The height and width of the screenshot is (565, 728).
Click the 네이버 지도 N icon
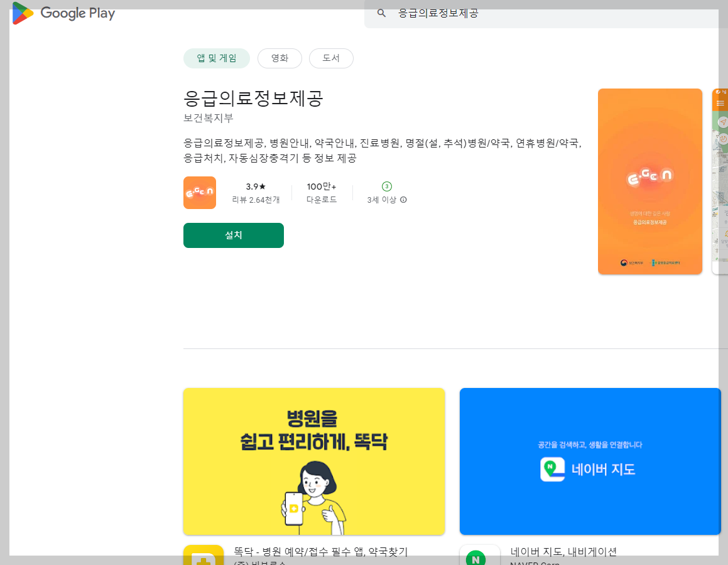479,557
